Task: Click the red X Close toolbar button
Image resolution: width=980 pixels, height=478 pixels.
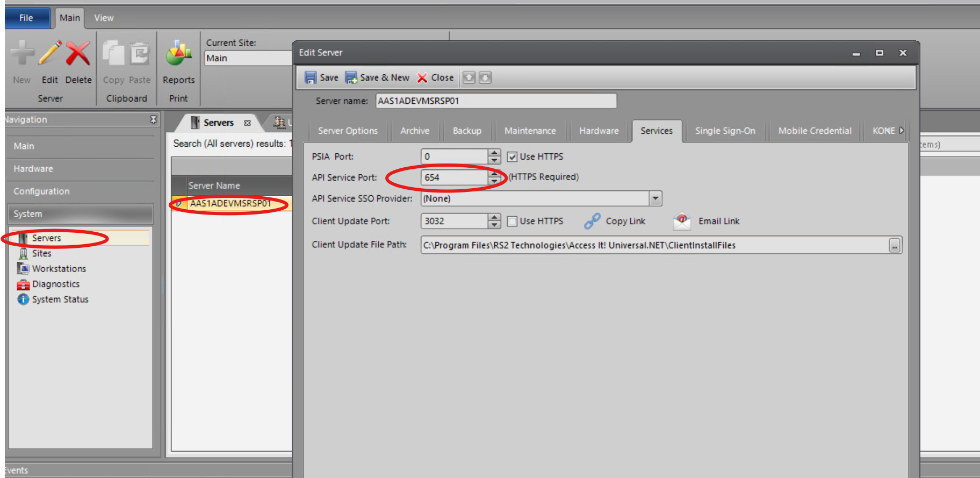Action: pyautogui.click(x=422, y=78)
